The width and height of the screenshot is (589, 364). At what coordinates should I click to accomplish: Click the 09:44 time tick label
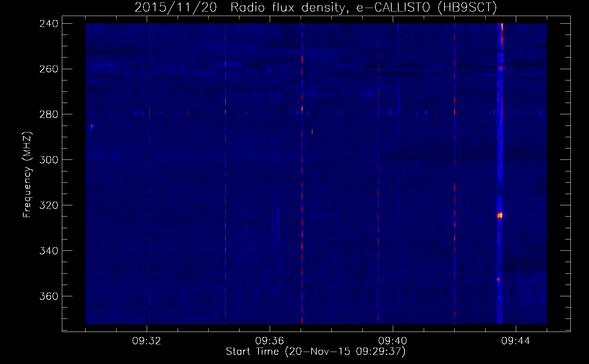516,341
